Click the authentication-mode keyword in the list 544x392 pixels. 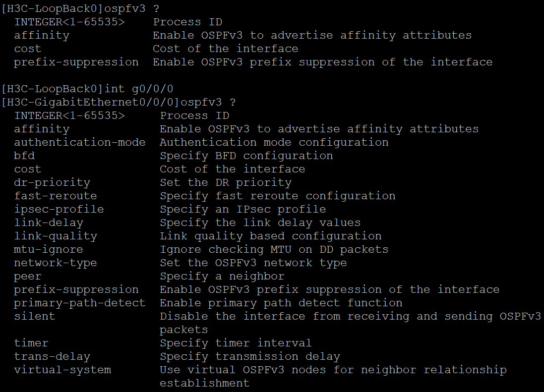point(79,142)
